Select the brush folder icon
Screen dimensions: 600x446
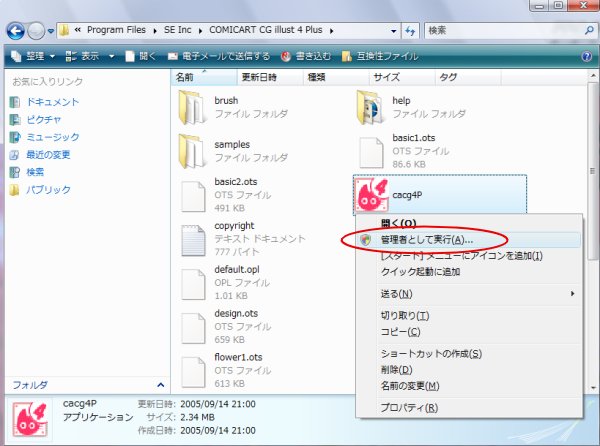[192, 107]
